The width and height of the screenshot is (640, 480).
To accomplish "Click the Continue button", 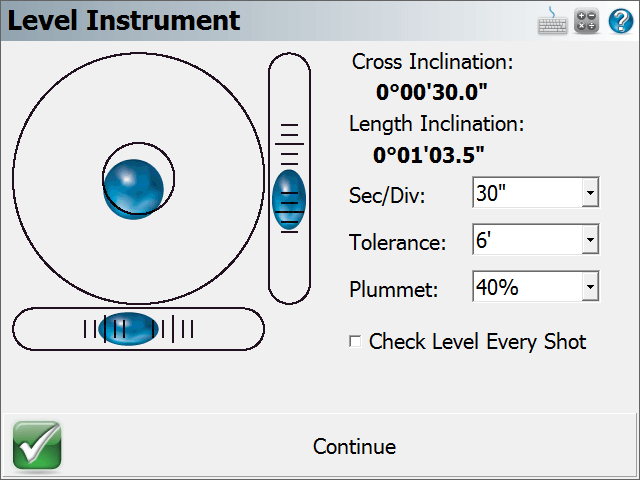I will click(x=354, y=446).
